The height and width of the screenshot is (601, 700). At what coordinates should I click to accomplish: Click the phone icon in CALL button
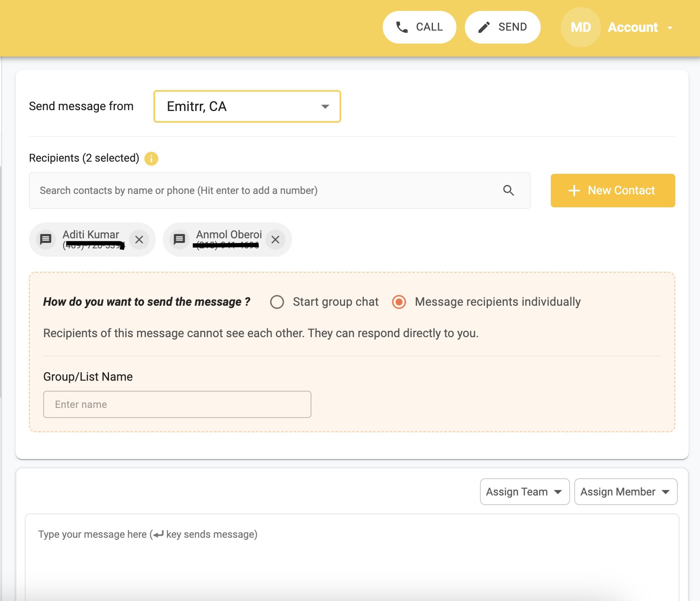(402, 27)
